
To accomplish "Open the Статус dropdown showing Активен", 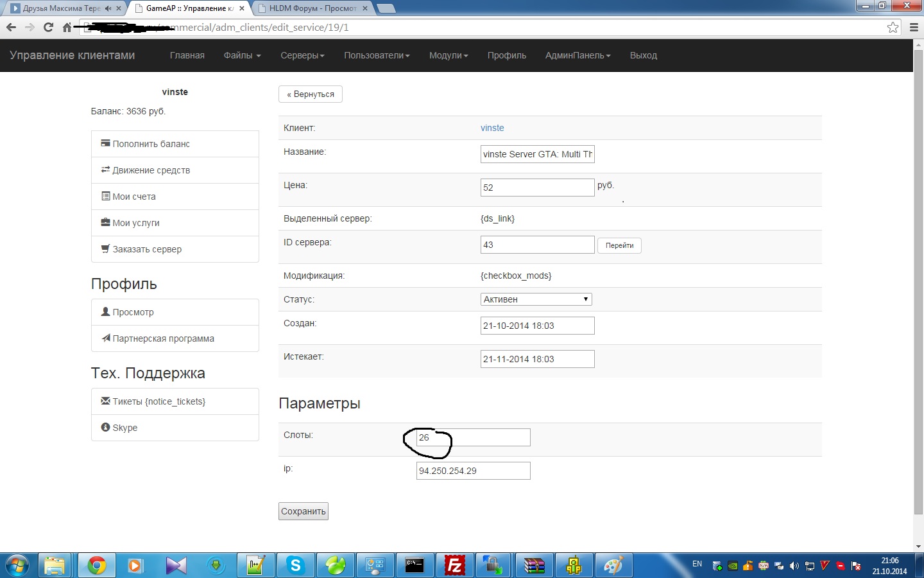I will 536,299.
